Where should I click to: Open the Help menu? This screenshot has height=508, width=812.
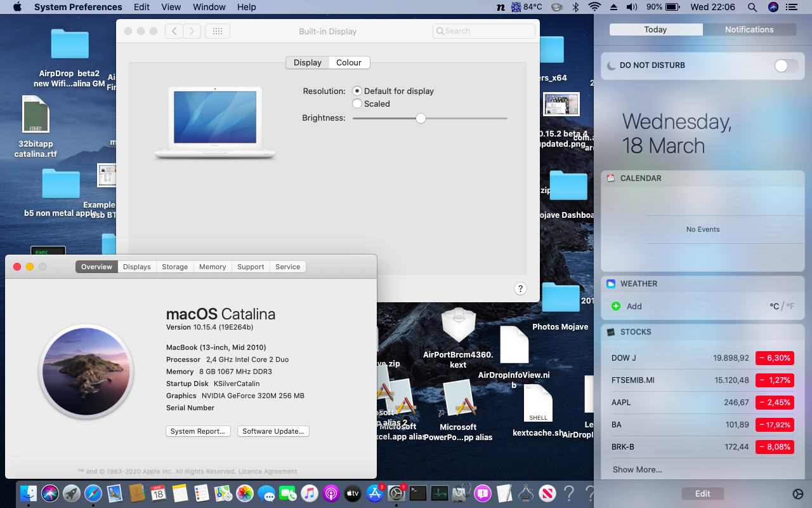coord(246,7)
